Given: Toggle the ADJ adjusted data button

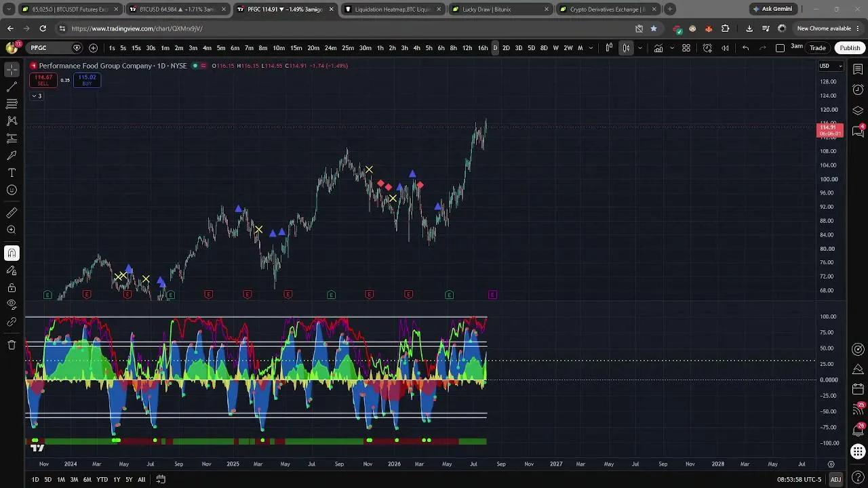Looking at the screenshot, I should [x=835, y=480].
